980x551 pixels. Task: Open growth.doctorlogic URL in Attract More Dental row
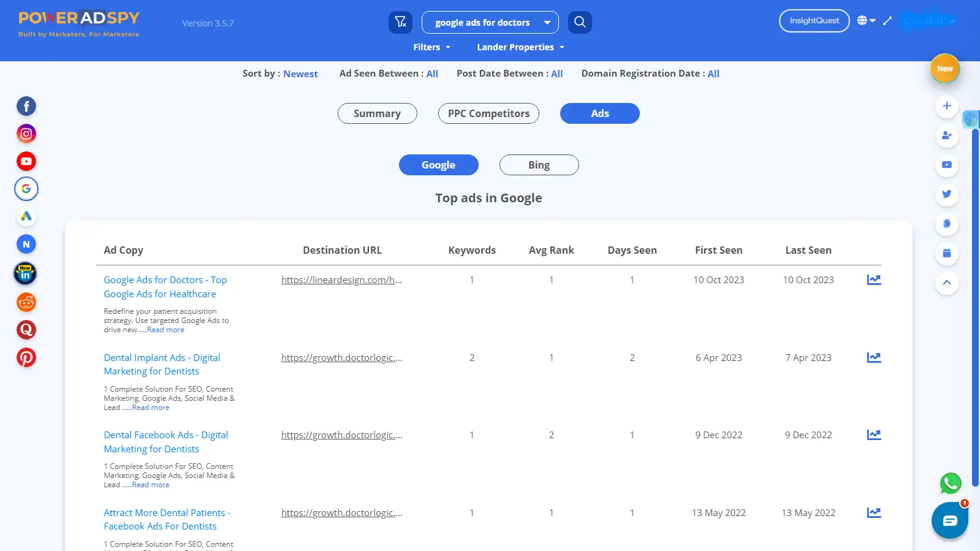[x=341, y=513]
